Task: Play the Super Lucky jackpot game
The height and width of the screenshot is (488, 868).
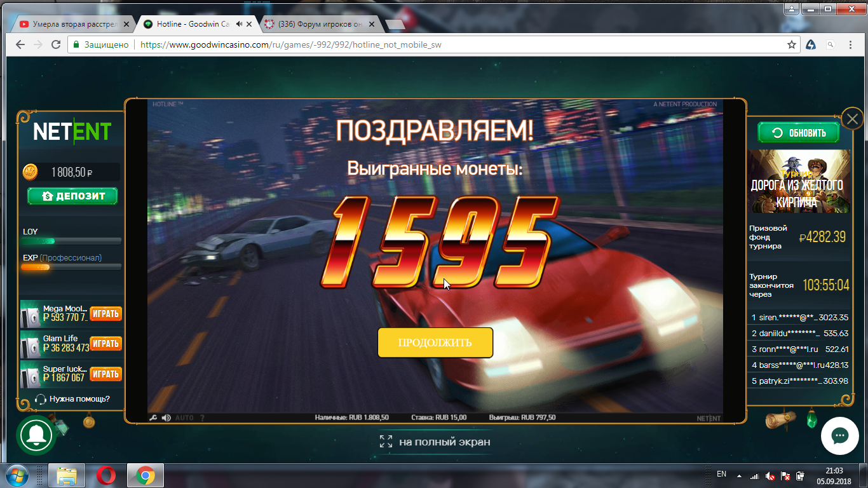Action: (105, 374)
